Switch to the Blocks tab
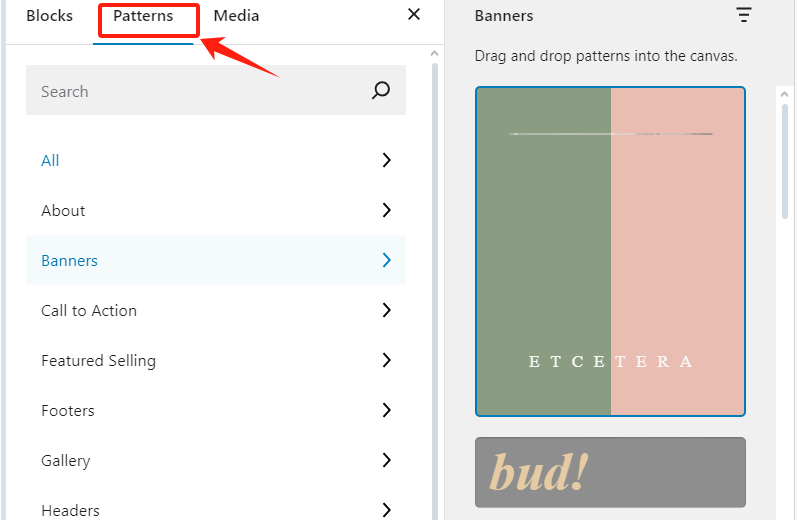Screen dimensions: 797x520 coord(49,16)
